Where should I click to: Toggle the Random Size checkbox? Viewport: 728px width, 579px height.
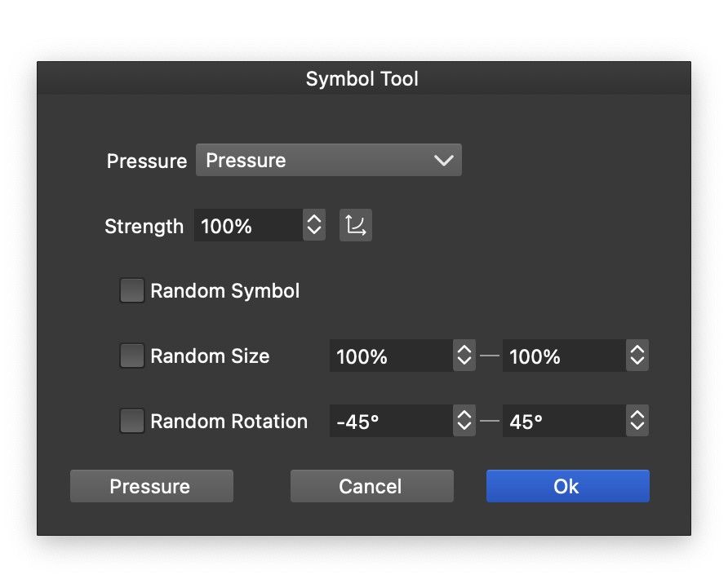[x=132, y=356]
